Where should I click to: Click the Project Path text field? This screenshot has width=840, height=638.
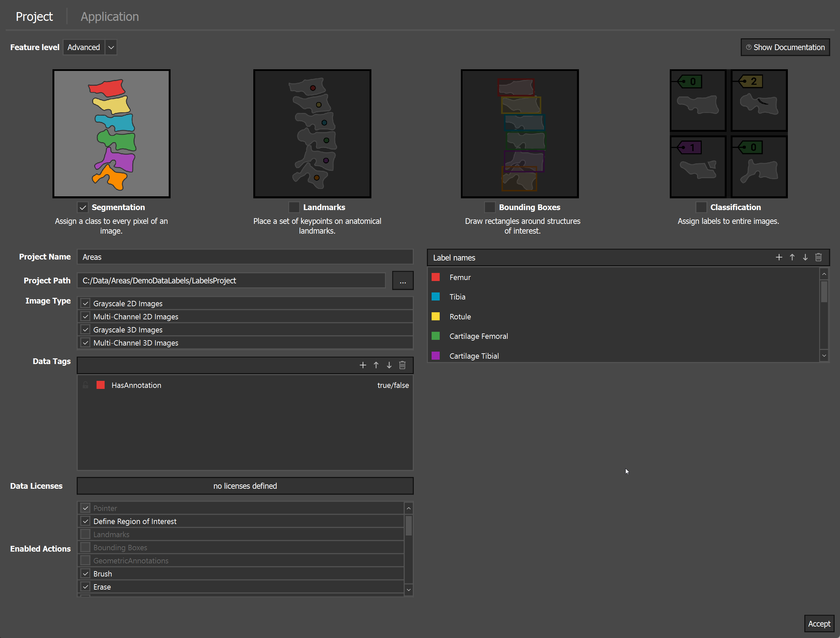point(231,281)
